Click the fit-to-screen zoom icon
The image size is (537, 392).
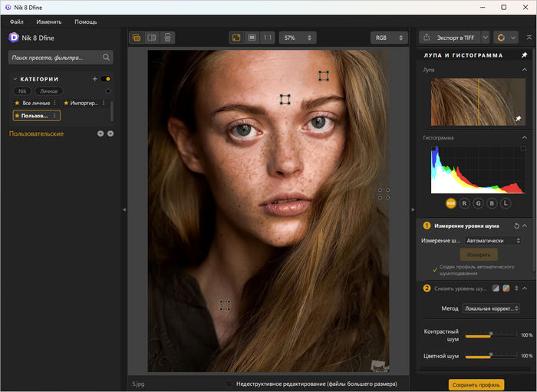236,37
